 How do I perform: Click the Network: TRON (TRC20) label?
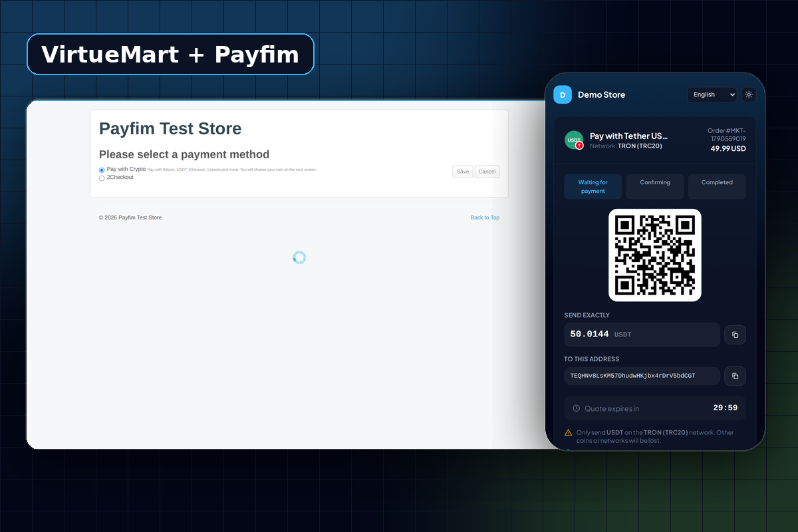[x=626, y=146]
